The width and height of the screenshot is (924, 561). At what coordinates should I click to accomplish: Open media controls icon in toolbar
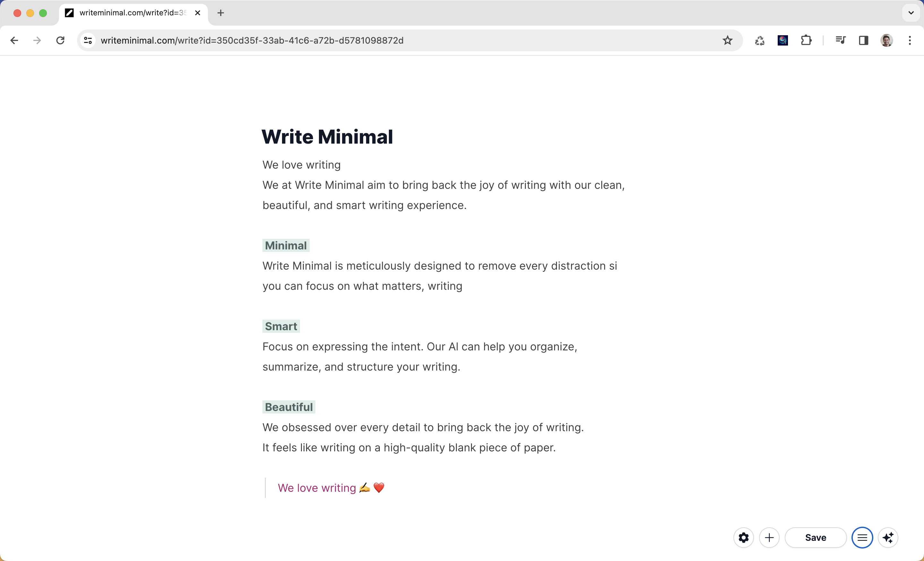point(840,40)
